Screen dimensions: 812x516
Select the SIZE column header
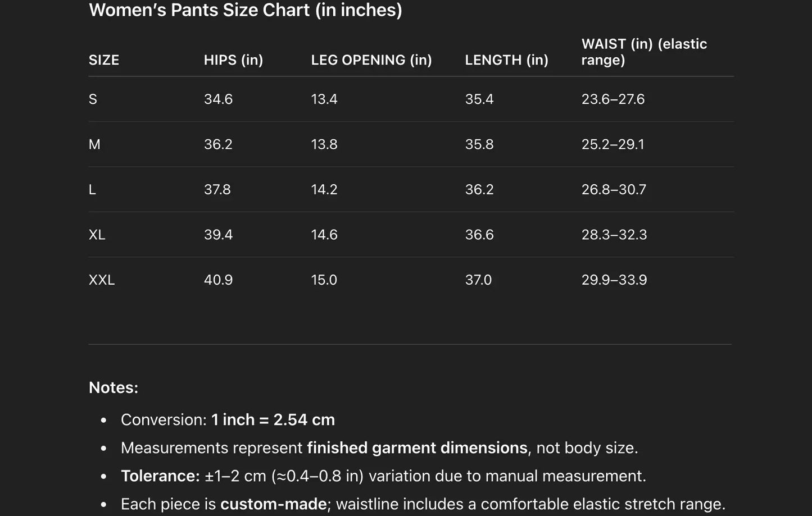pos(104,60)
